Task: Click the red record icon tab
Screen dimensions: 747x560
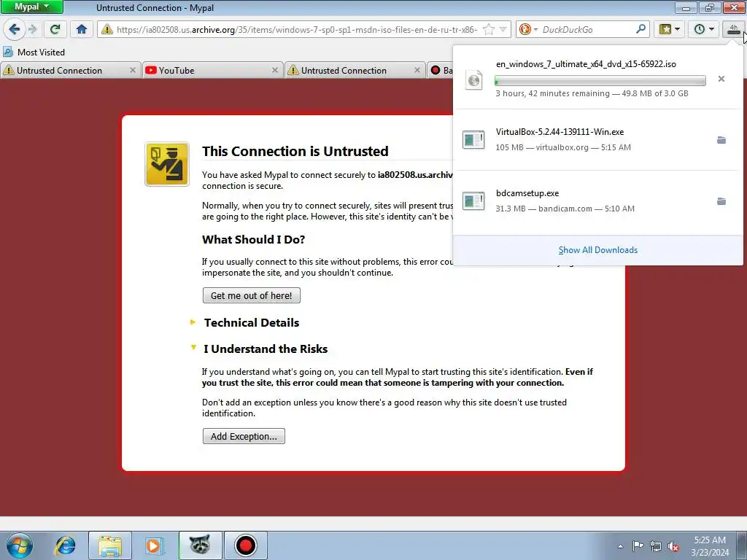Action: tap(440, 71)
